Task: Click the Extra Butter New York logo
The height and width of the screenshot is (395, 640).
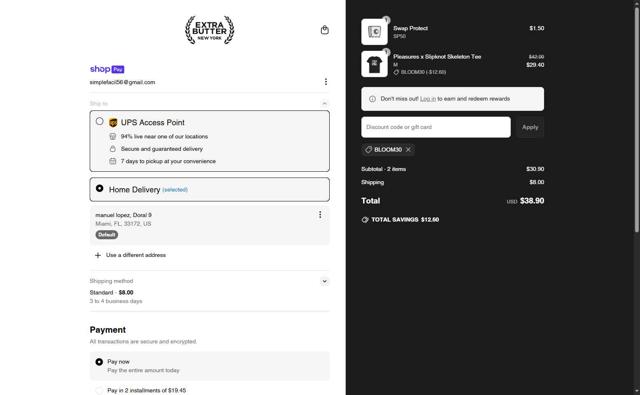Action: click(209, 30)
